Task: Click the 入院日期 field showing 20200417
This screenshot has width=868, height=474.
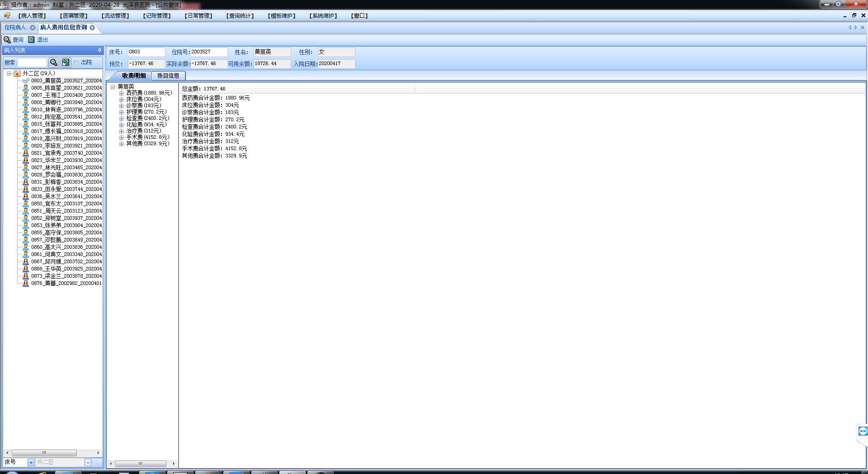Action: pyautogui.click(x=336, y=64)
